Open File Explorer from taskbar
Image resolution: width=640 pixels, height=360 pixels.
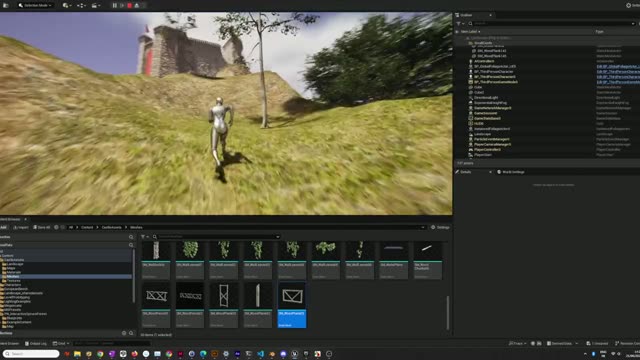(78, 354)
